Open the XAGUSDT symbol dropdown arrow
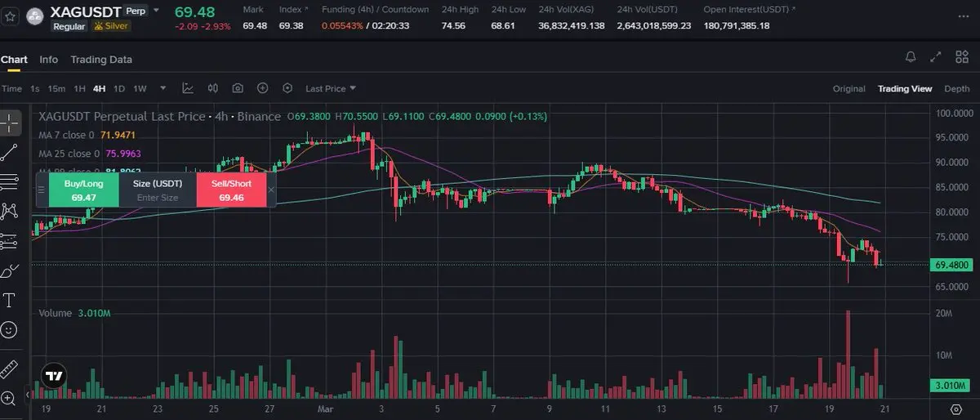 click(157, 11)
